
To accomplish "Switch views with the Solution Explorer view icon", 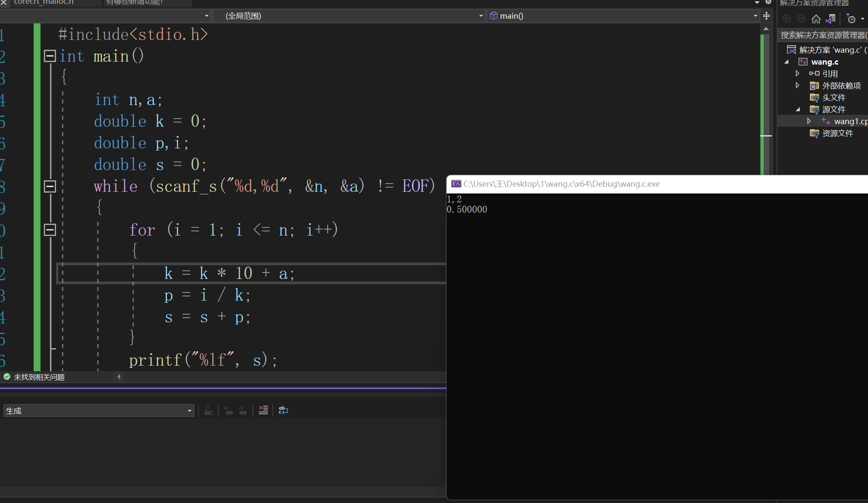I will (x=831, y=19).
